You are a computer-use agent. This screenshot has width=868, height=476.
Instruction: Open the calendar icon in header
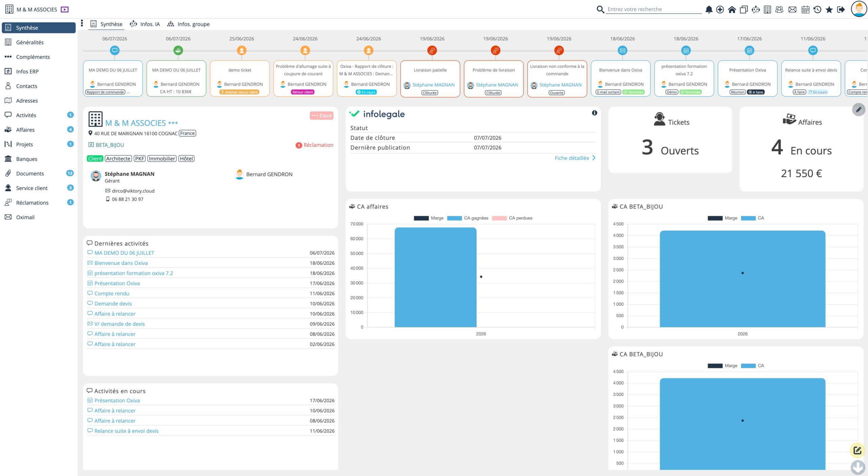point(805,9)
